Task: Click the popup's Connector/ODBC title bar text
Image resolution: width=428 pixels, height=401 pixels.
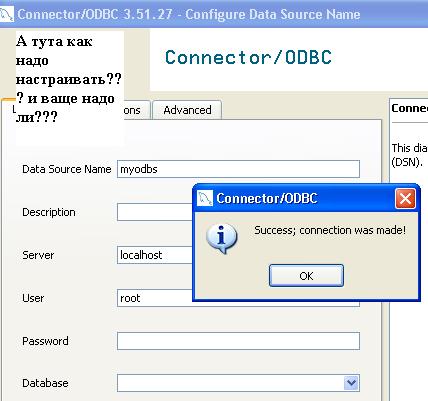Action: (267, 199)
